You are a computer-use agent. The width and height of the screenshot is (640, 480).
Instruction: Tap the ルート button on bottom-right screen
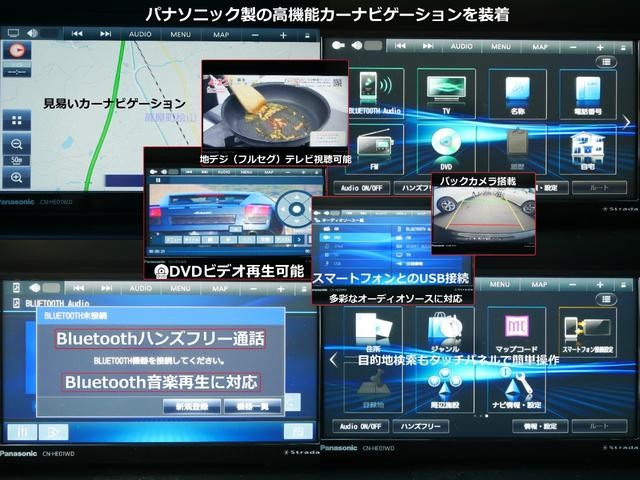599,427
